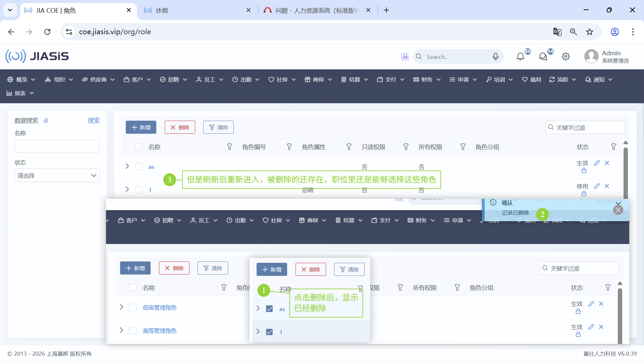Switch to the 休假 browser tab
The image size is (644, 362).
(162, 10)
